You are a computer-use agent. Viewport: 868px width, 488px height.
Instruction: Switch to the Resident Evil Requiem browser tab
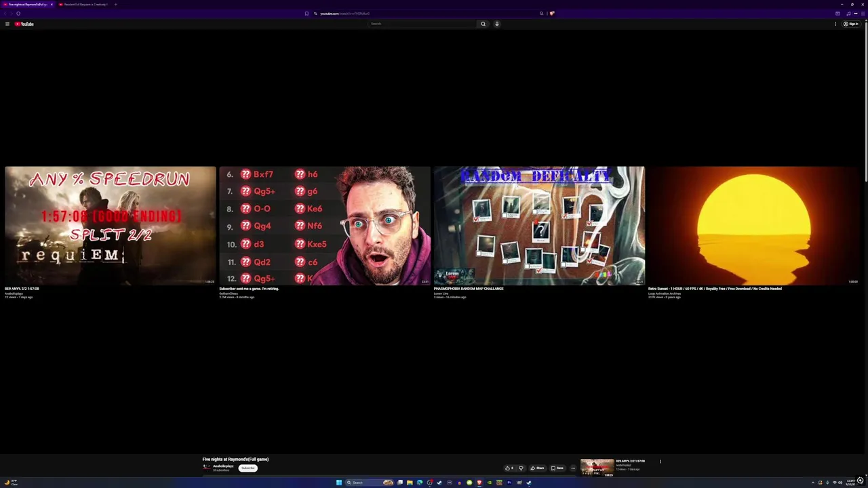pyautogui.click(x=83, y=4)
